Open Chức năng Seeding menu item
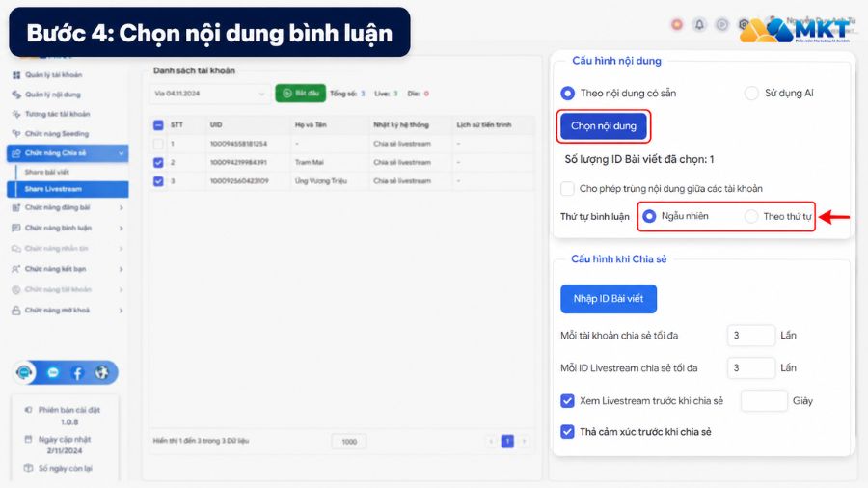 [x=57, y=133]
